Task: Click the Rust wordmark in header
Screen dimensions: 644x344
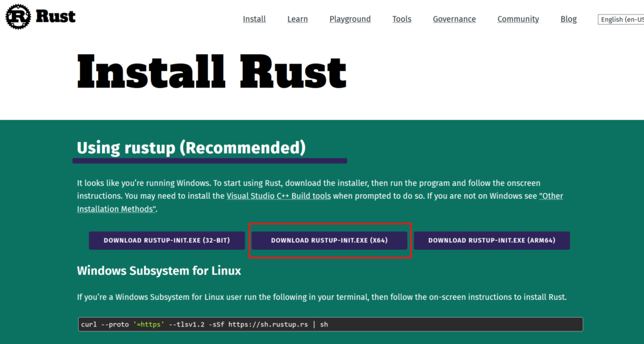Action: coord(55,16)
